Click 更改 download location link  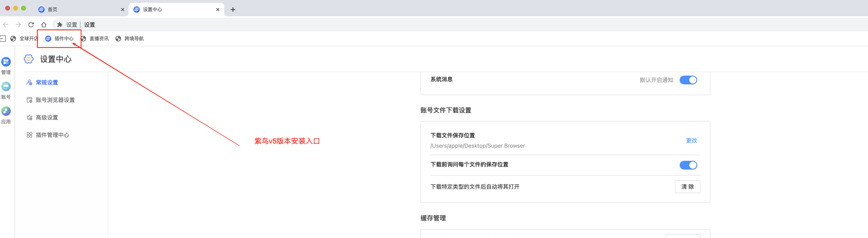tap(691, 140)
